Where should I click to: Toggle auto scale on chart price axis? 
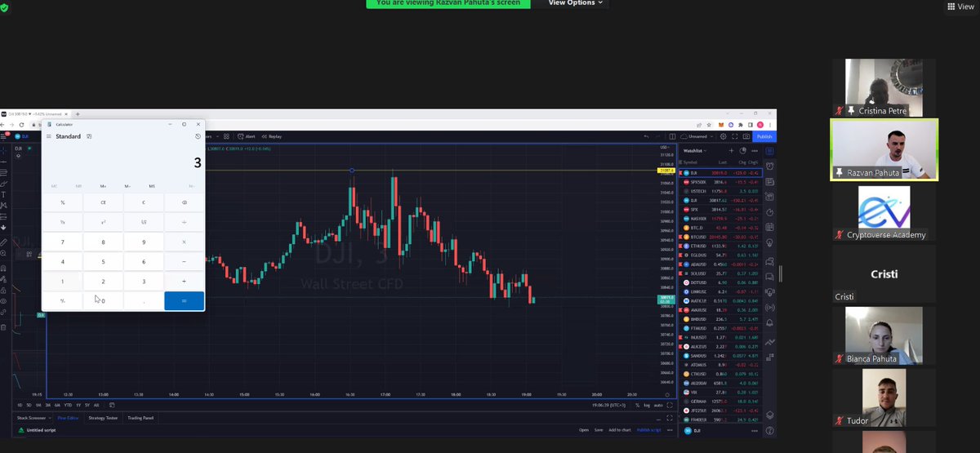coord(658,405)
